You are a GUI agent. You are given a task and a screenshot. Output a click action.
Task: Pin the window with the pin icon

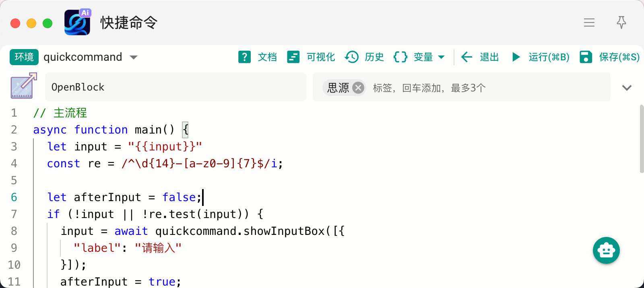coord(621,23)
